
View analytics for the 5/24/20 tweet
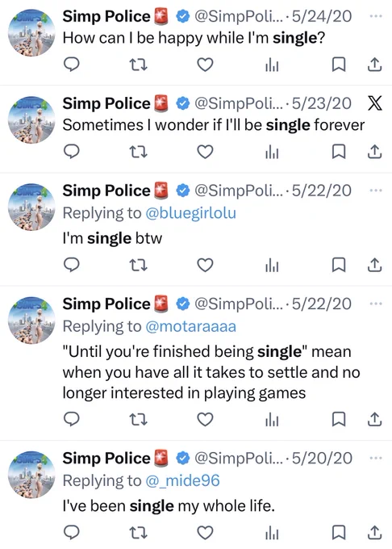point(272,65)
